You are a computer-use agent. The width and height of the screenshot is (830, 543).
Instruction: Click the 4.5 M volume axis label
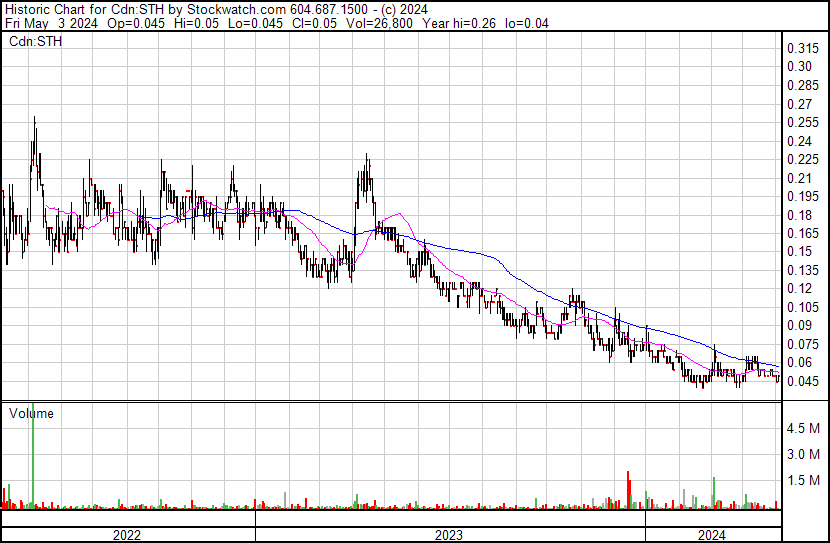tap(803, 428)
